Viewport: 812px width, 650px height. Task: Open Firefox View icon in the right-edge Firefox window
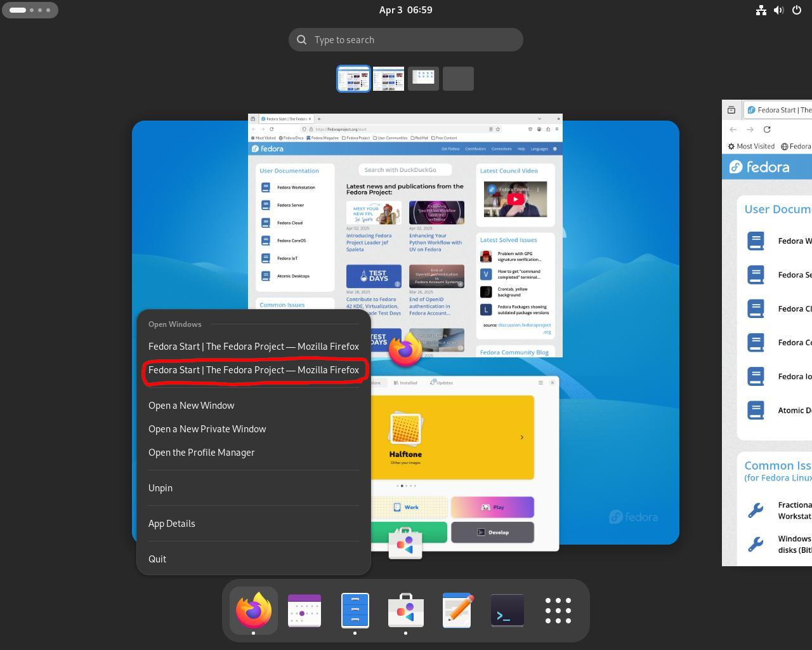[x=731, y=110]
